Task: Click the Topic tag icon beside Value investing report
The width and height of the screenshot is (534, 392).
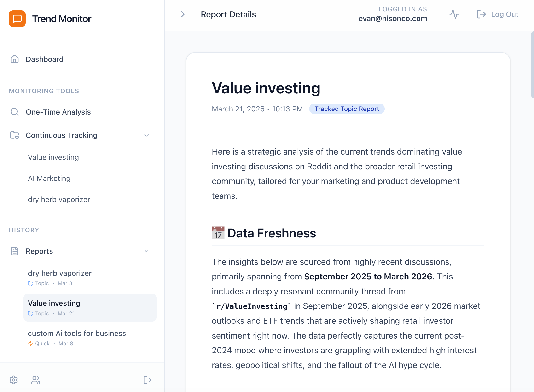Action: (x=31, y=313)
